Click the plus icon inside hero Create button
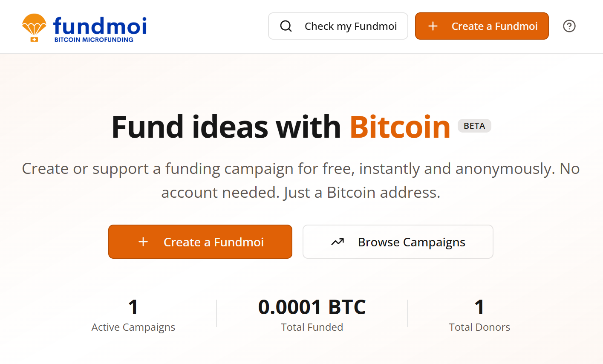 tap(143, 242)
